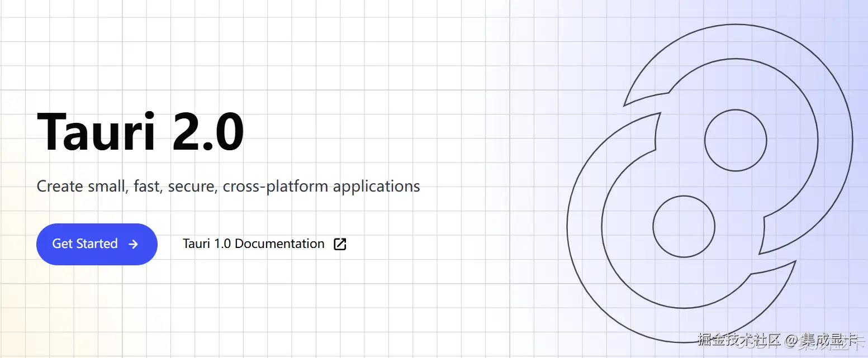The height and width of the screenshot is (358, 868).
Task: Click the external link icon beside Documentation
Action: (340, 244)
